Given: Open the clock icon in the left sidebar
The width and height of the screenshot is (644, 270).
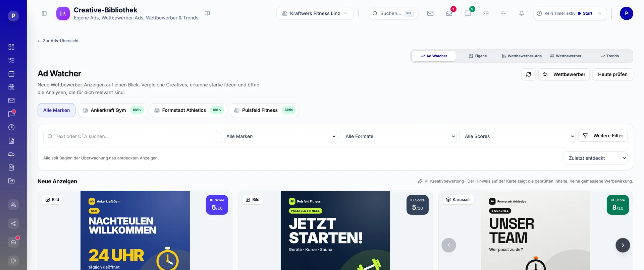Looking at the screenshot, I should (x=11, y=127).
